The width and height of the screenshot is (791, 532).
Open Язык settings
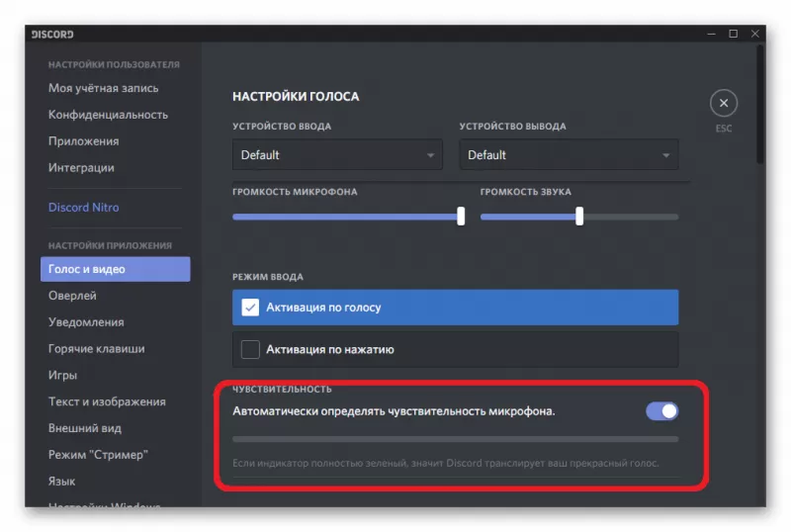coord(61,481)
